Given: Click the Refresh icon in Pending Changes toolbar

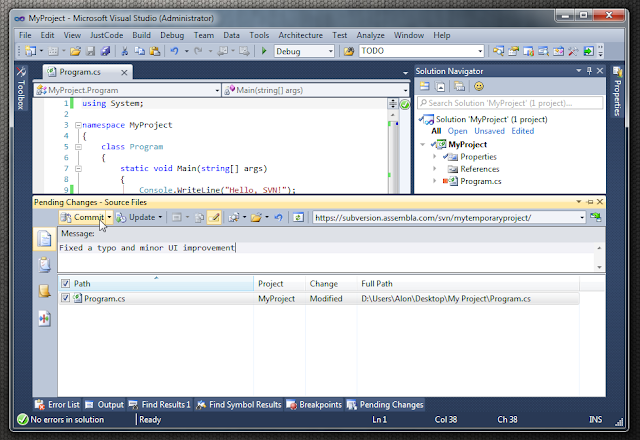Looking at the screenshot, I should [x=298, y=218].
